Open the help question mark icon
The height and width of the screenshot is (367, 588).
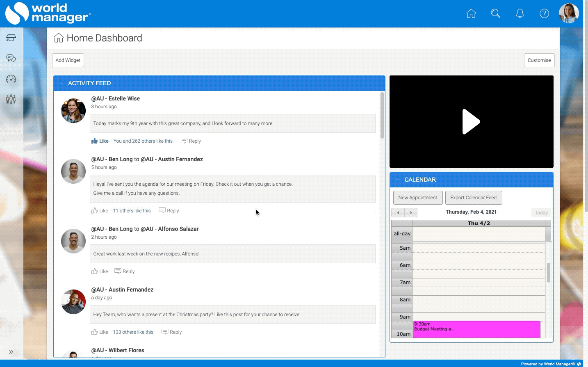(x=544, y=14)
